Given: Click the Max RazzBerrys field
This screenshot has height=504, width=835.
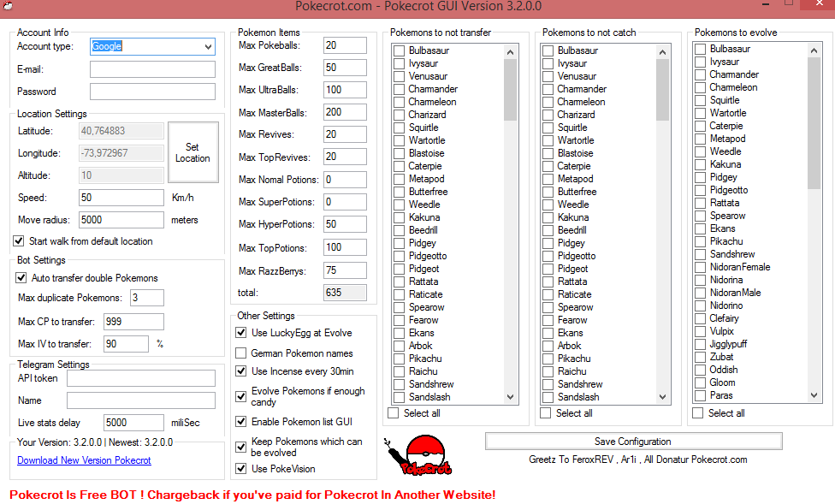Looking at the screenshot, I should (345, 270).
